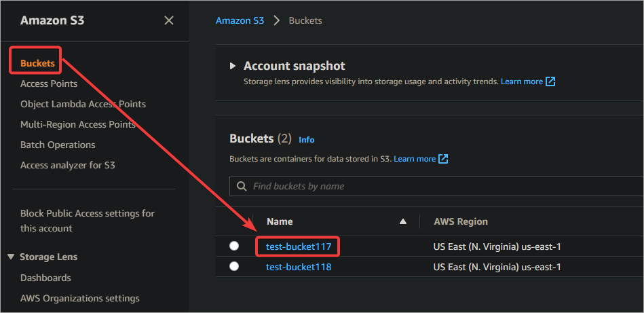644x313 pixels.
Task: Open the test-bucket118 bucket
Action: coord(299,267)
